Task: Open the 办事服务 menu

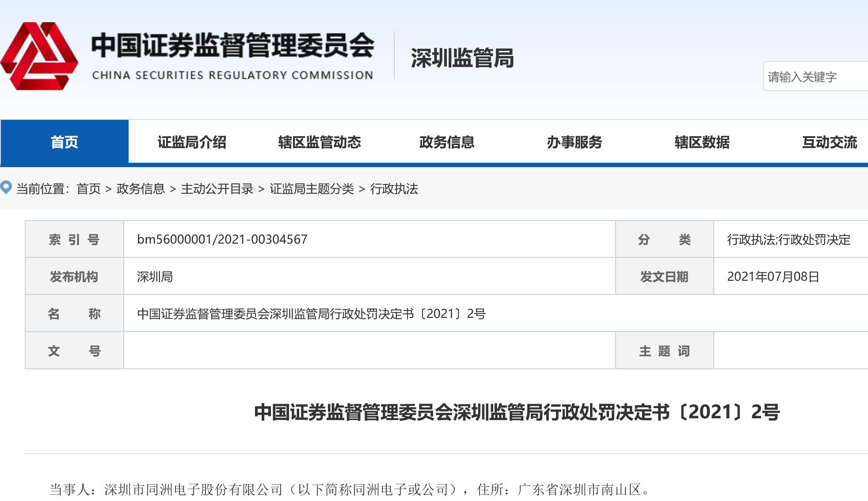Action: point(575,142)
